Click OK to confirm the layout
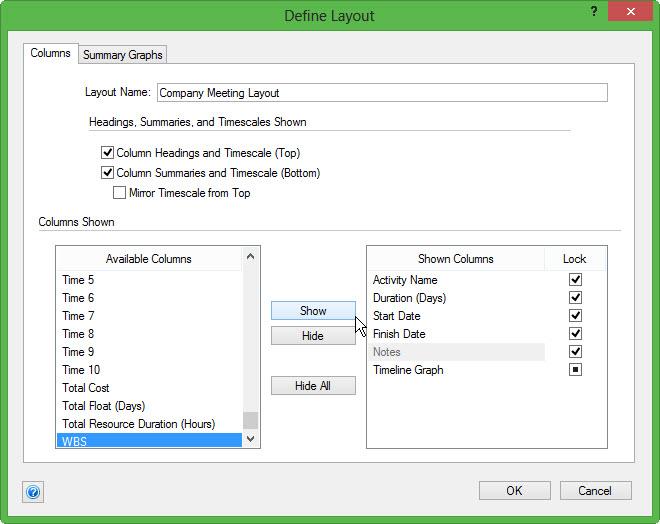Image resolution: width=660 pixels, height=524 pixels. click(x=514, y=491)
